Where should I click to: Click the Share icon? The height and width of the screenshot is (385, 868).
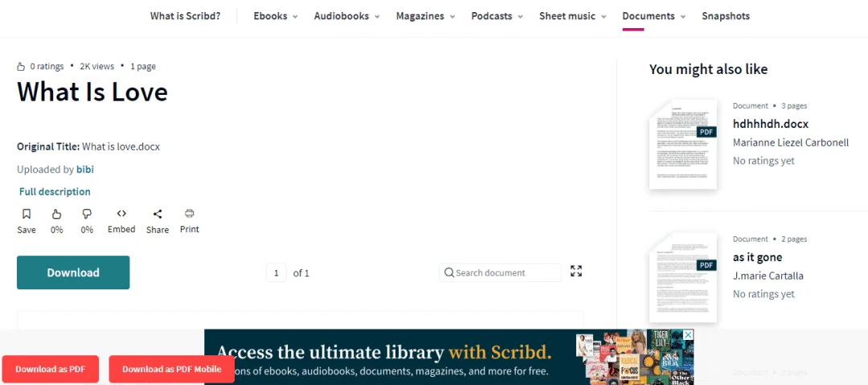point(158,214)
